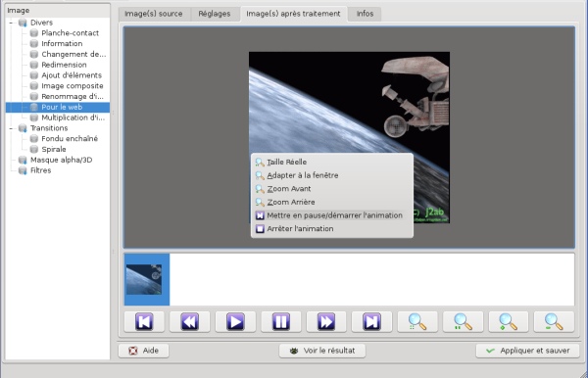This screenshot has height=378, width=588.
Task: Select the Image(s) après traitement tab
Action: (293, 14)
